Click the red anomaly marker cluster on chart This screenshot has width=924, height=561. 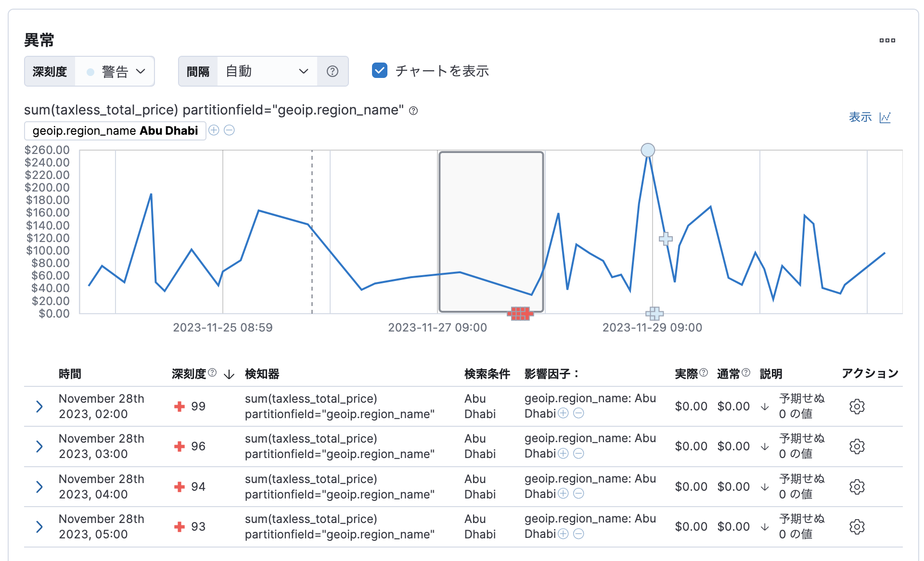pos(520,314)
